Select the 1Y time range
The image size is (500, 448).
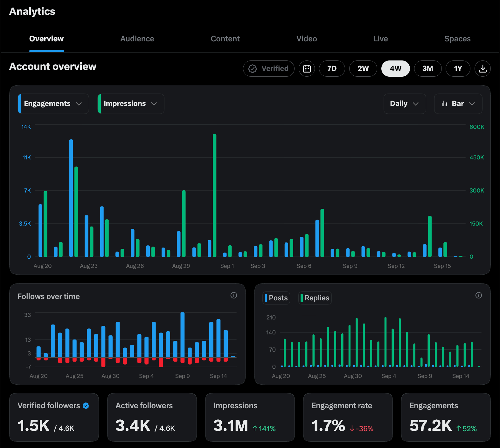(458, 68)
